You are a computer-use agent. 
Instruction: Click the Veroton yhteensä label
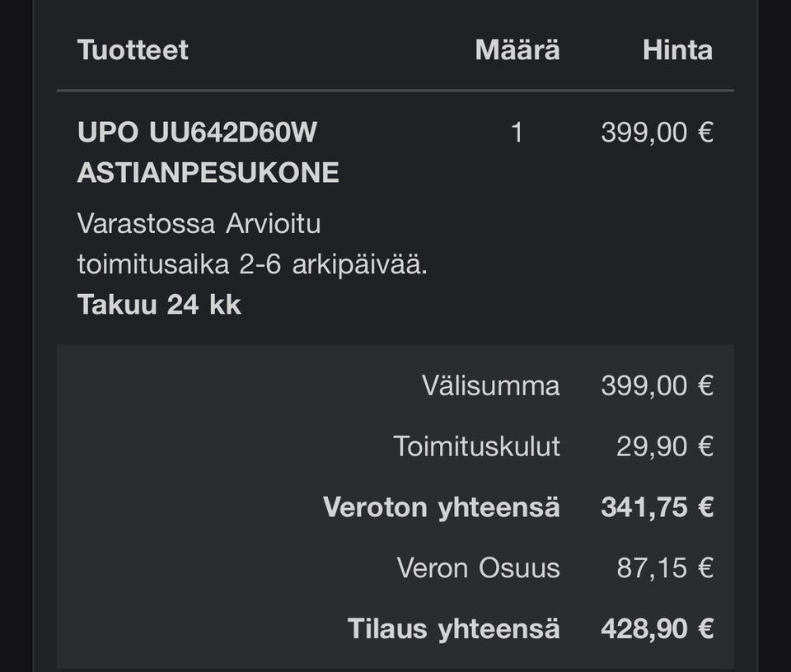coord(441,507)
